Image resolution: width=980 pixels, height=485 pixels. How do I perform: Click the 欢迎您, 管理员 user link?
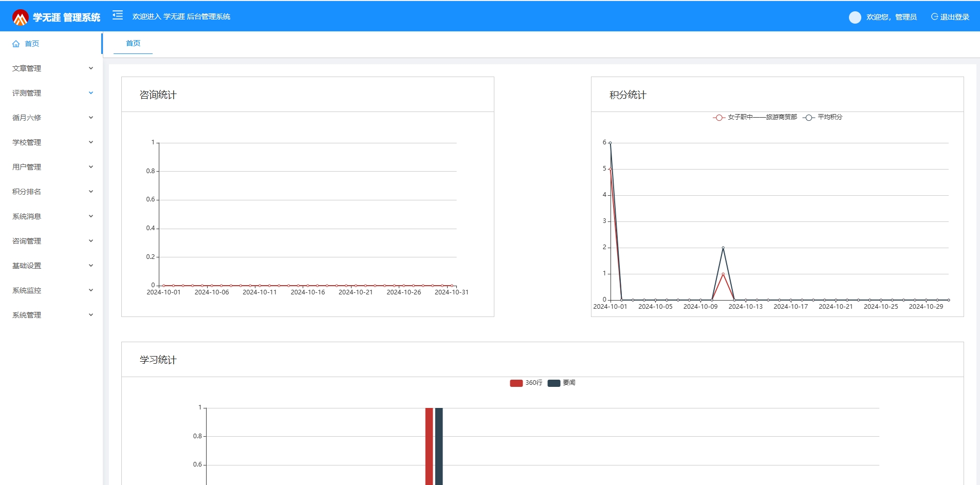click(x=891, y=17)
